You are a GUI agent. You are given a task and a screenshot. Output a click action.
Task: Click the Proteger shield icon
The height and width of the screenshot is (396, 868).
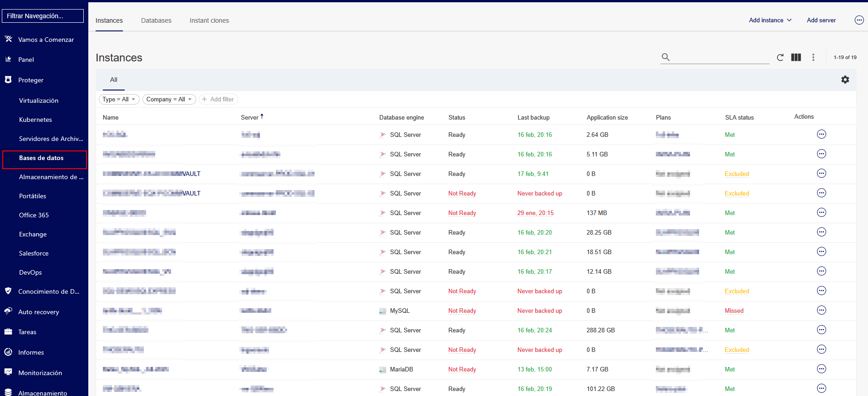8,80
